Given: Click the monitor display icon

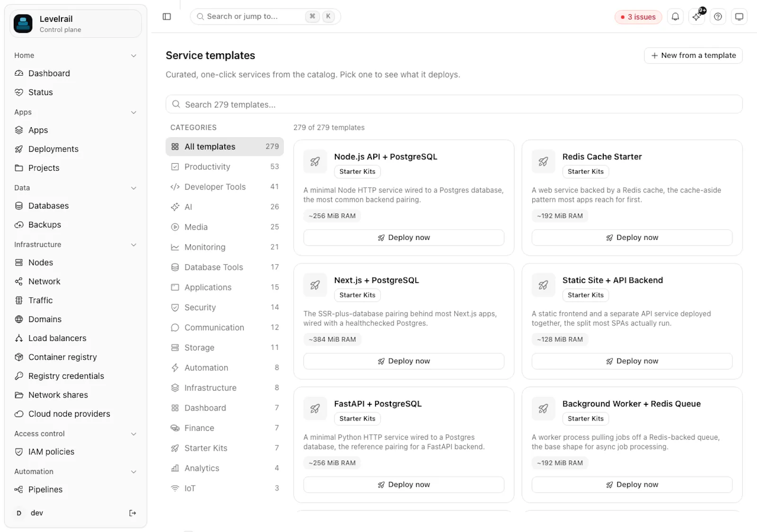Looking at the screenshot, I should point(739,17).
